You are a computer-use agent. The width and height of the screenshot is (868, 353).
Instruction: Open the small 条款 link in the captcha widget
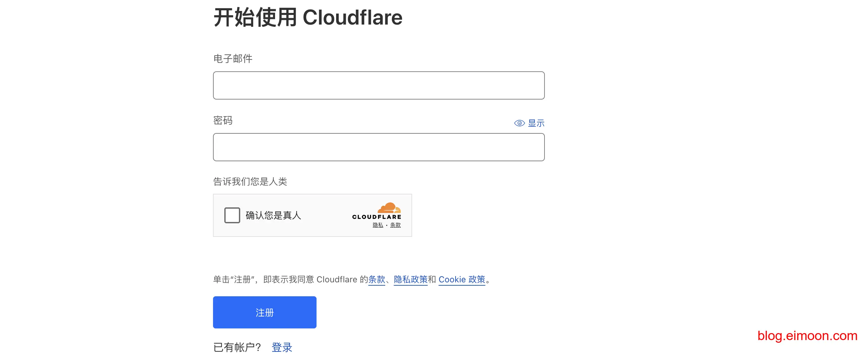coord(395,225)
